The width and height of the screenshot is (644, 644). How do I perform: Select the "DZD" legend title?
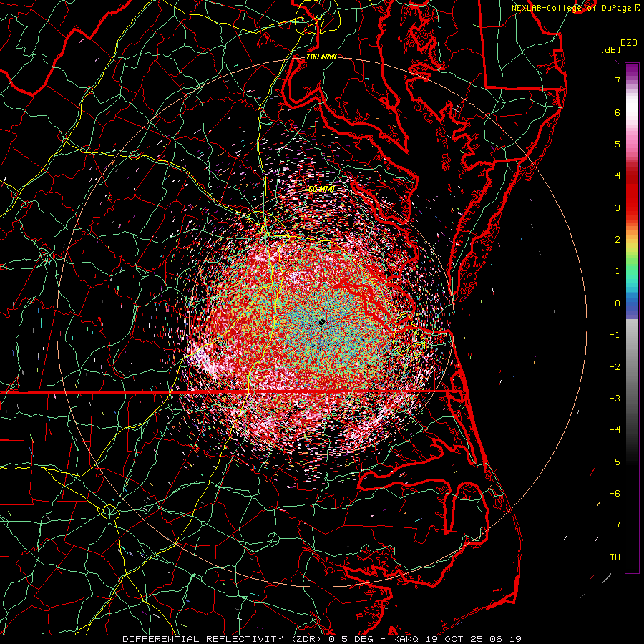click(628, 43)
